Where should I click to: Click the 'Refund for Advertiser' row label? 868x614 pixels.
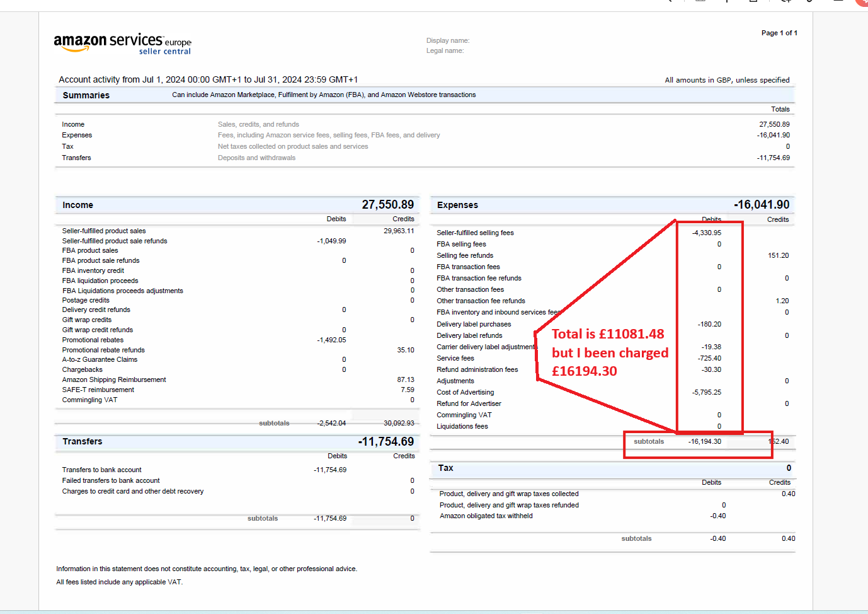click(469, 403)
